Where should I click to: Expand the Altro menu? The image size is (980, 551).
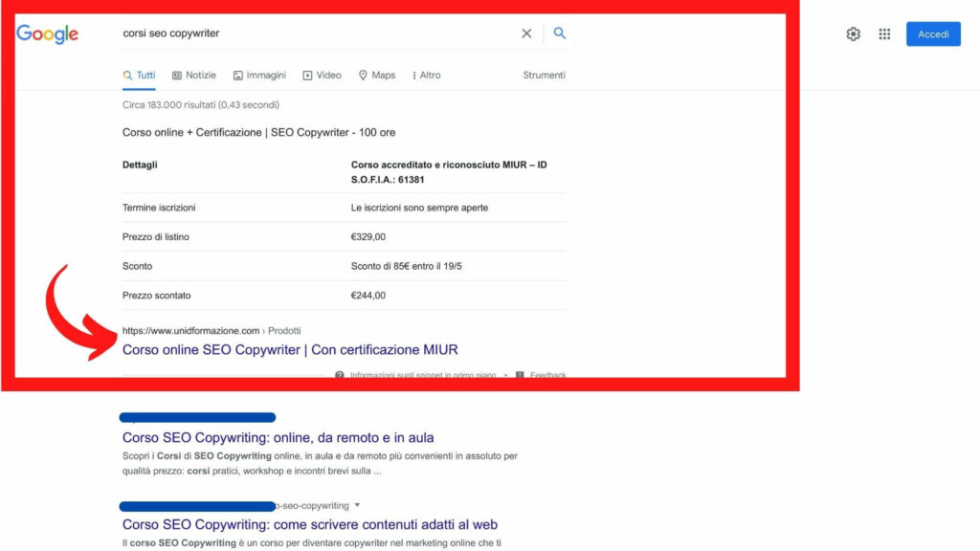426,75
